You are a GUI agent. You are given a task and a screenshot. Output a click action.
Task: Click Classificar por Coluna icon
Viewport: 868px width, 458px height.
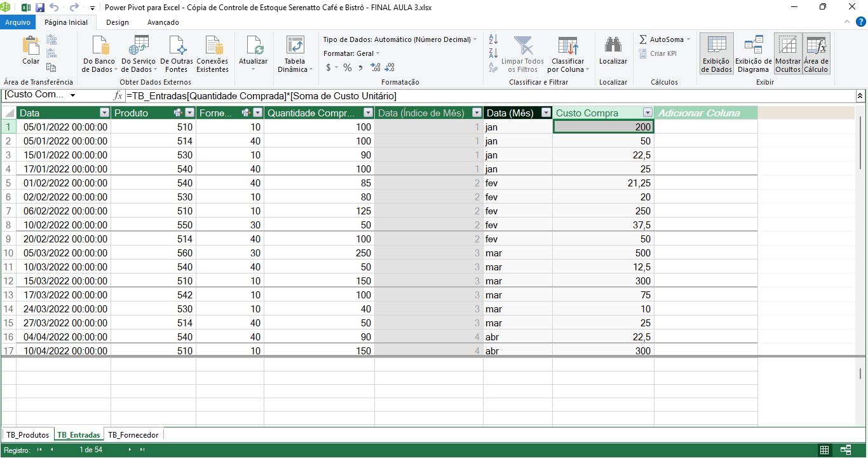pyautogui.click(x=567, y=46)
